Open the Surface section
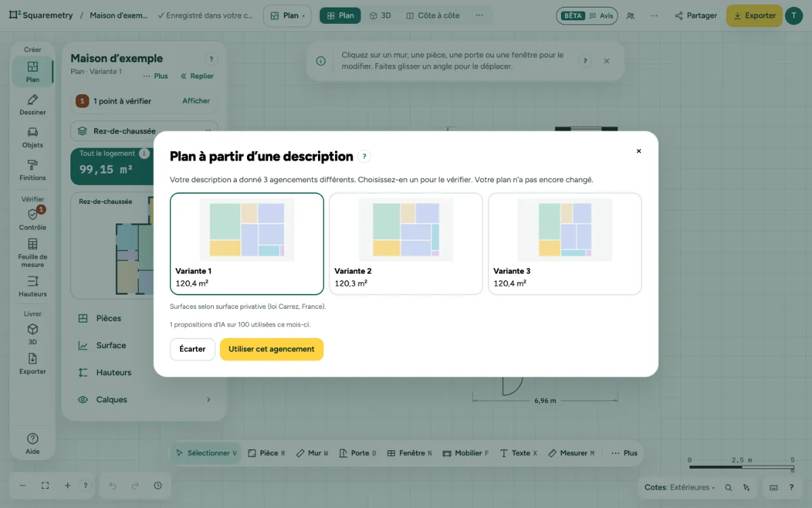The height and width of the screenshot is (508, 812). tap(144, 345)
